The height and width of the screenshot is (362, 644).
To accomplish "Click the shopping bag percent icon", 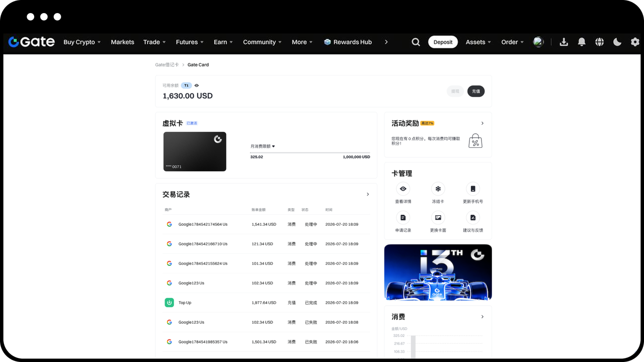I will click(475, 141).
